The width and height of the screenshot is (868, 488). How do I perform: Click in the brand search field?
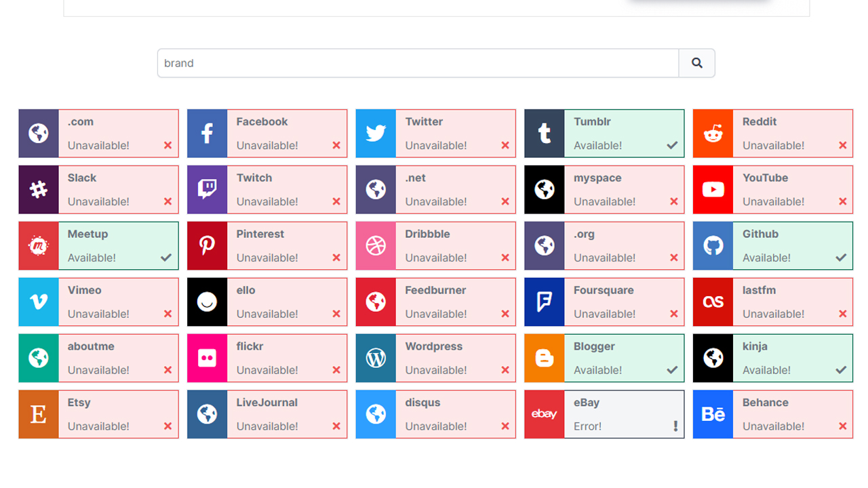pos(418,63)
